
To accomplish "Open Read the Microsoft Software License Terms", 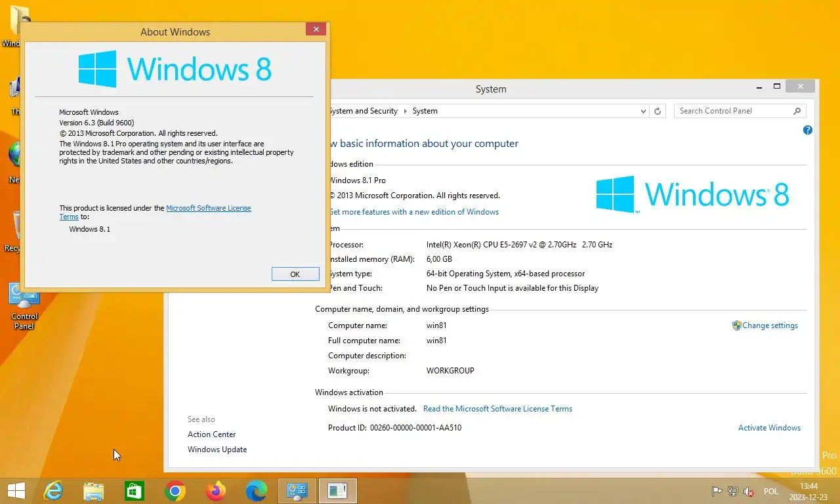I will 497,409.
